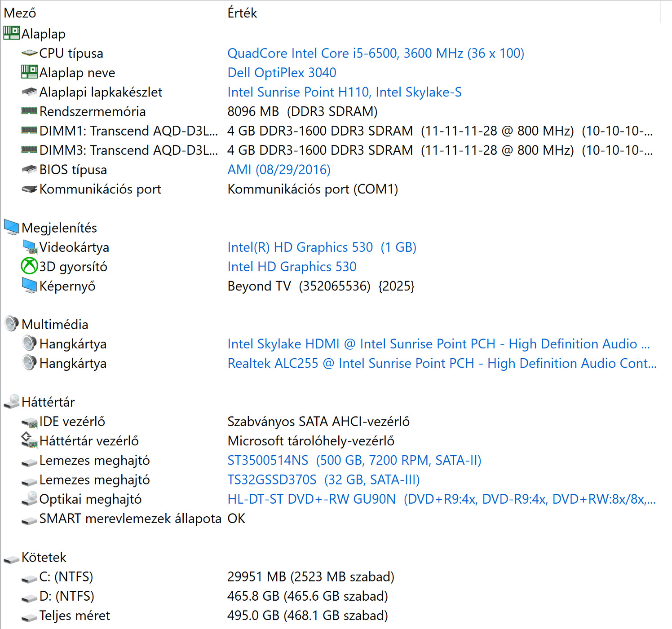Select the Beyond TV (352065536) value
This screenshot has height=629, width=672.
click(x=321, y=286)
